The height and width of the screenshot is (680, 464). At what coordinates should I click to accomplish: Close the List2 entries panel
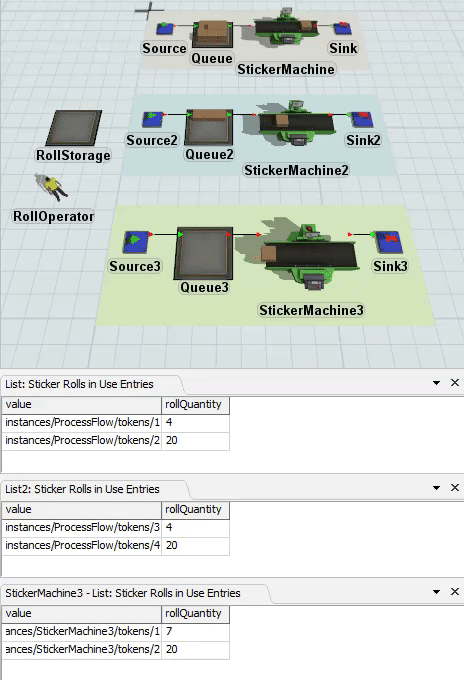(x=454, y=487)
